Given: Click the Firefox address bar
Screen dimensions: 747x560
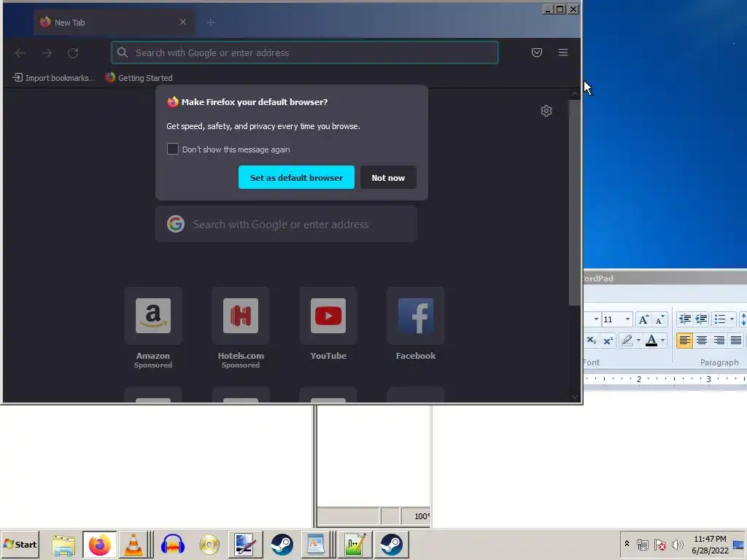Looking at the screenshot, I should 305,52.
